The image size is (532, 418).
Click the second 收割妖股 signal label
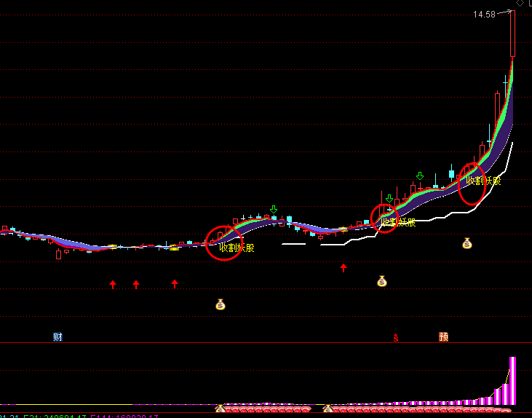(x=398, y=222)
